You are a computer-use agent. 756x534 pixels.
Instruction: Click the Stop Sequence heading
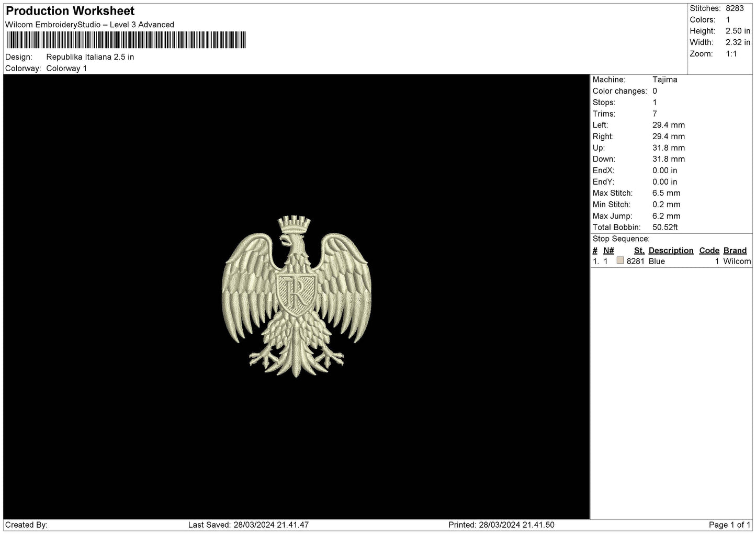point(621,239)
